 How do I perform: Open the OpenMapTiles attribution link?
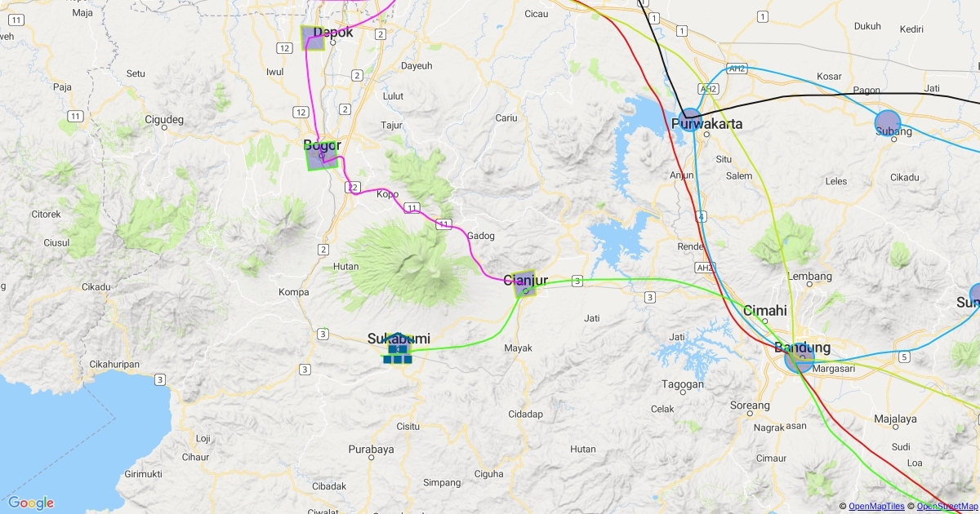(x=877, y=507)
